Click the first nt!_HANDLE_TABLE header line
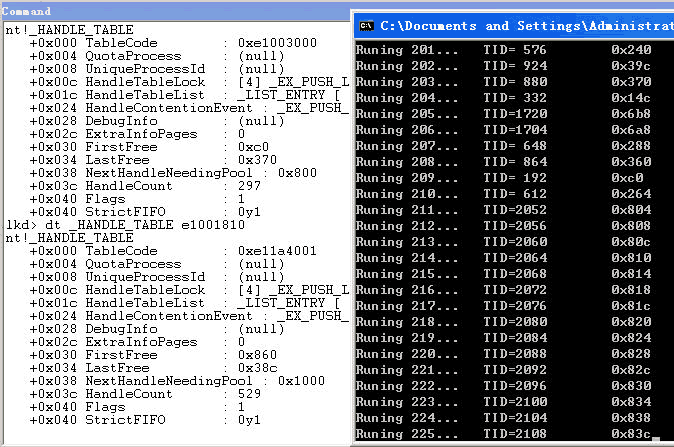The image size is (674, 447). click(x=70, y=31)
